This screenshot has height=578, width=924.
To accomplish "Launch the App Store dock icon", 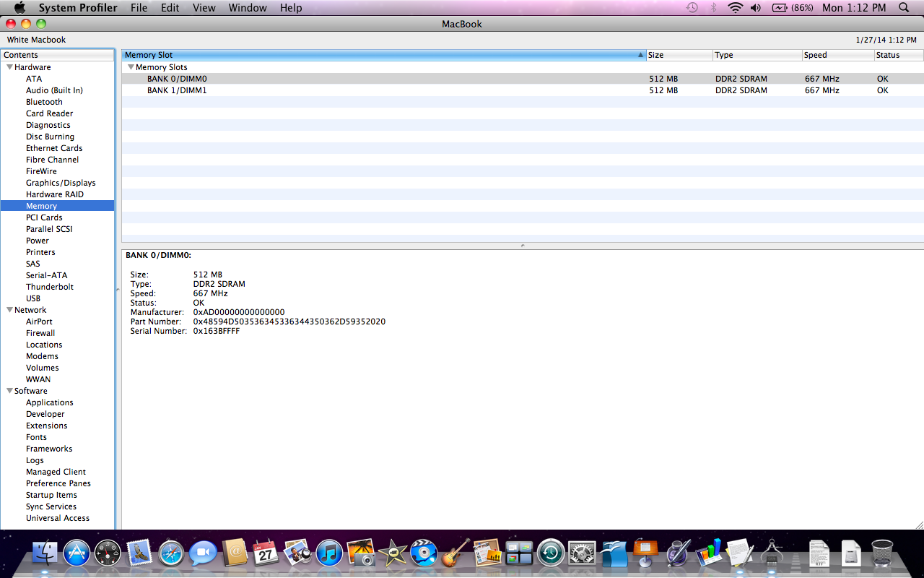I will click(77, 554).
